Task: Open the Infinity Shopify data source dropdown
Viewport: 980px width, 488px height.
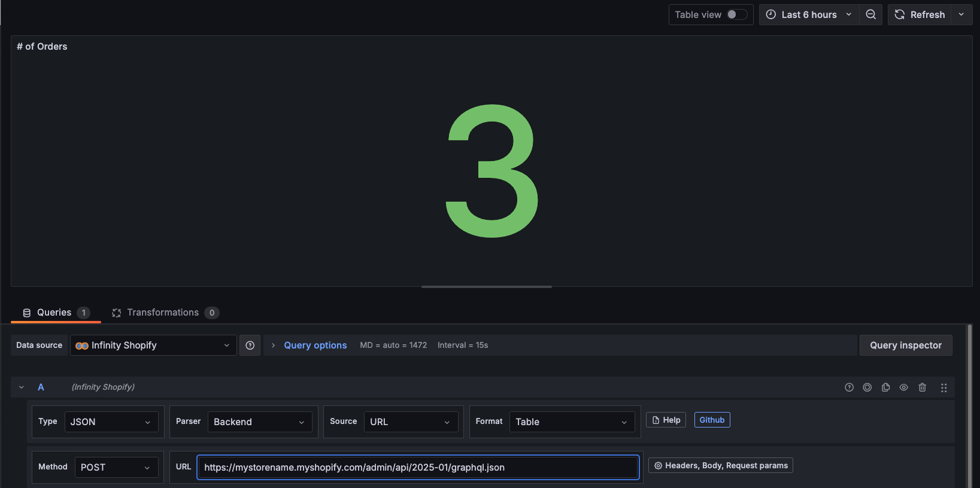Action: click(x=153, y=345)
